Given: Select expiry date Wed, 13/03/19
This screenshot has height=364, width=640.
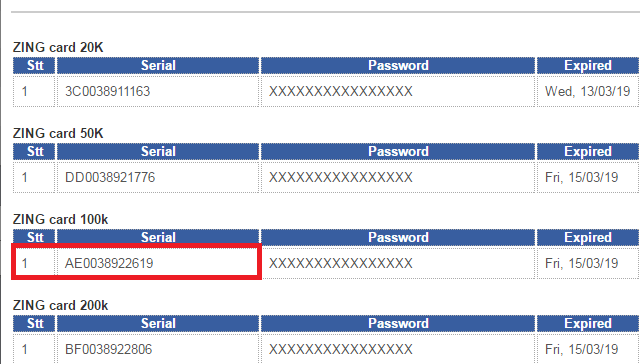Looking at the screenshot, I should tap(587, 91).
